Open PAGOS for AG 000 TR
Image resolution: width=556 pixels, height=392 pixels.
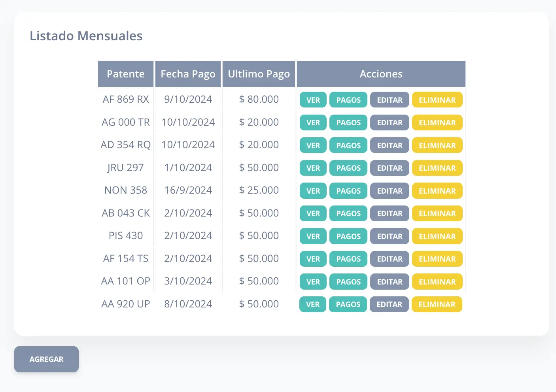(x=348, y=122)
